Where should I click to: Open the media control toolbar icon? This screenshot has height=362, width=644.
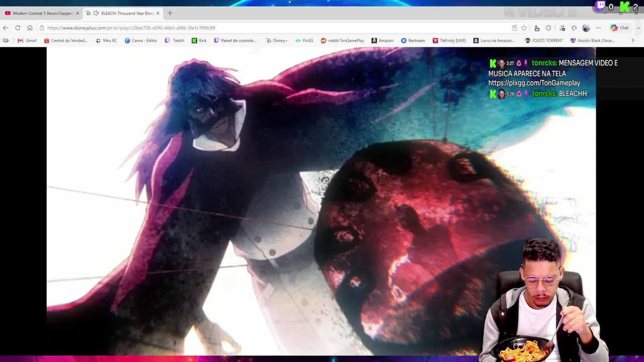pos(562,28)
